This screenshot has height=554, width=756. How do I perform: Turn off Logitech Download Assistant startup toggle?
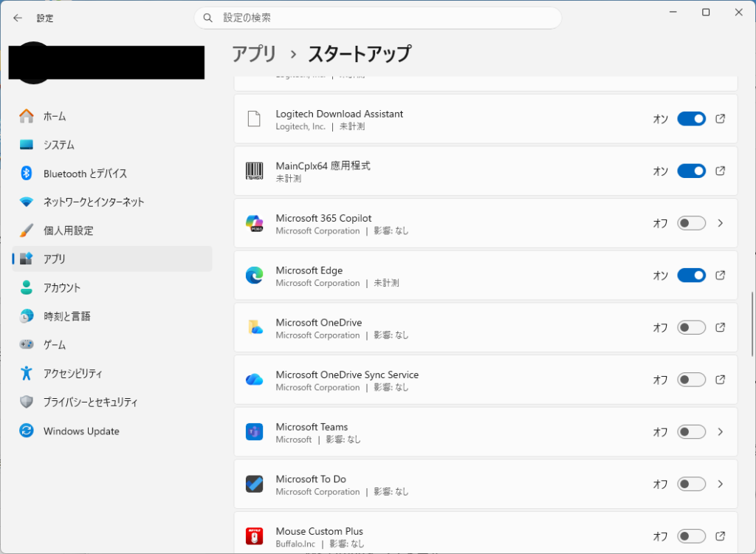(691, 119)
